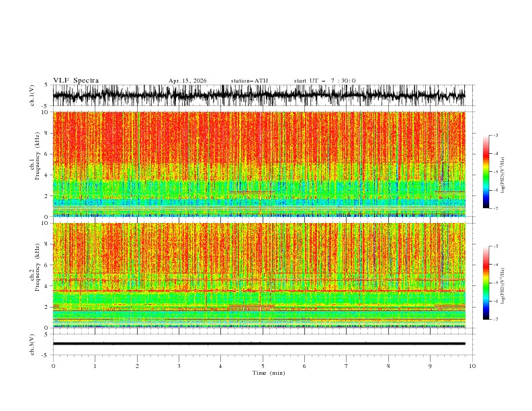Click the ch.2 spectrogram "0" kHz tick label
532x411 pixels.
click(46, 328)
